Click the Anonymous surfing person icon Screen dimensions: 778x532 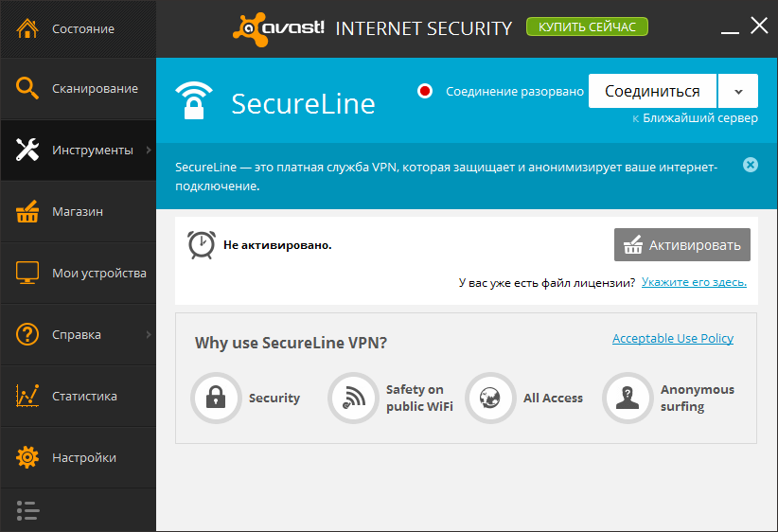click(628, 398)
